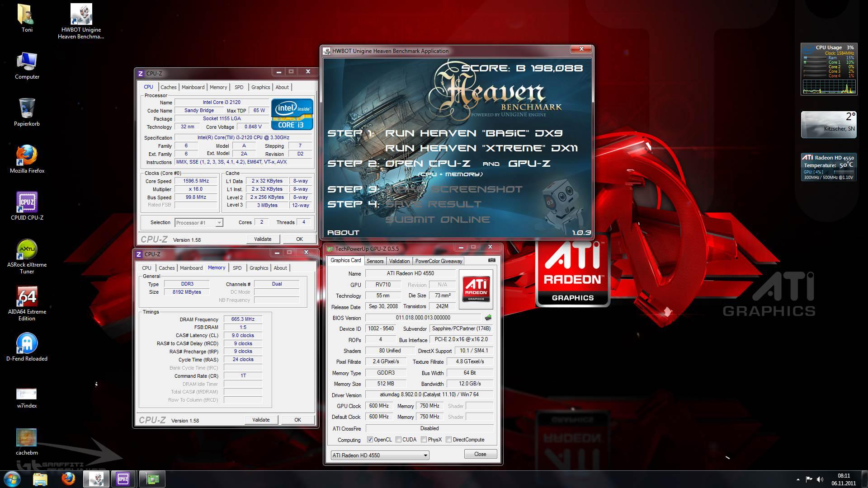Screen dimensions: 868x488
Task: Click OK in the lower CPU-Z Memory window
Action: point(297,420)
